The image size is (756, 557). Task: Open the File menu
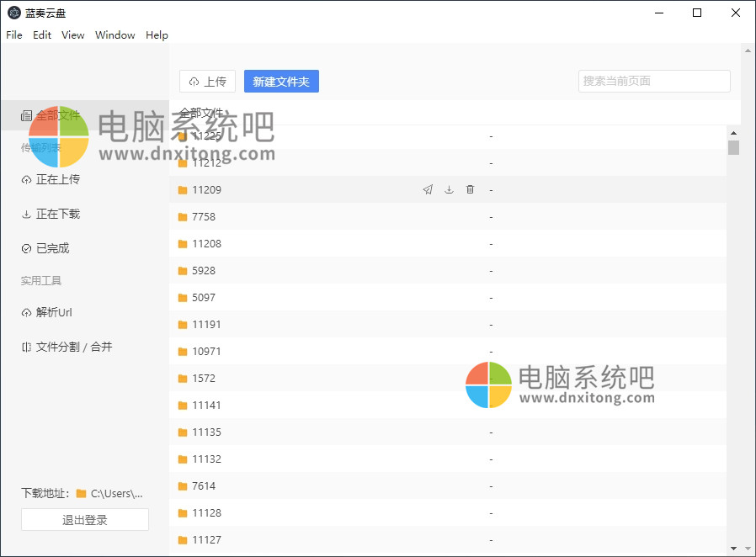[x=13, y=34]
